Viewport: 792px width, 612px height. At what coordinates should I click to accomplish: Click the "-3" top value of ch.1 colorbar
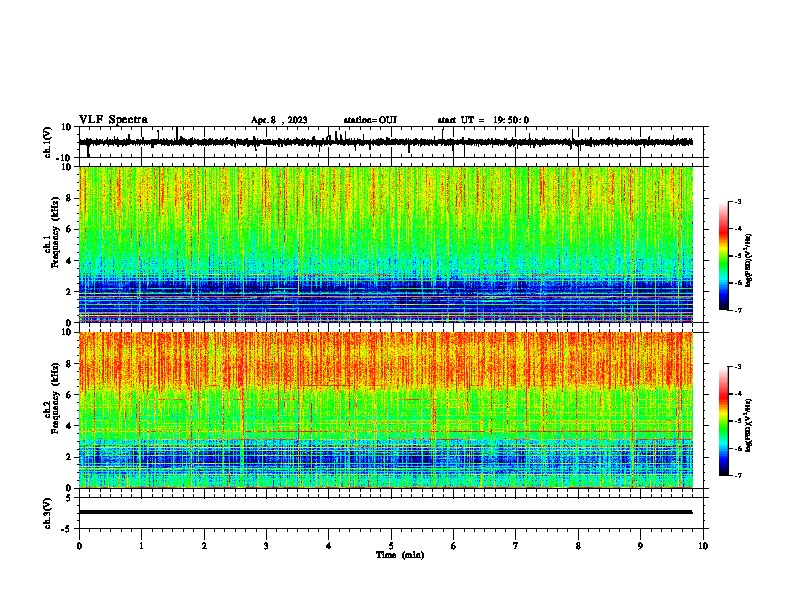[738, 202]
